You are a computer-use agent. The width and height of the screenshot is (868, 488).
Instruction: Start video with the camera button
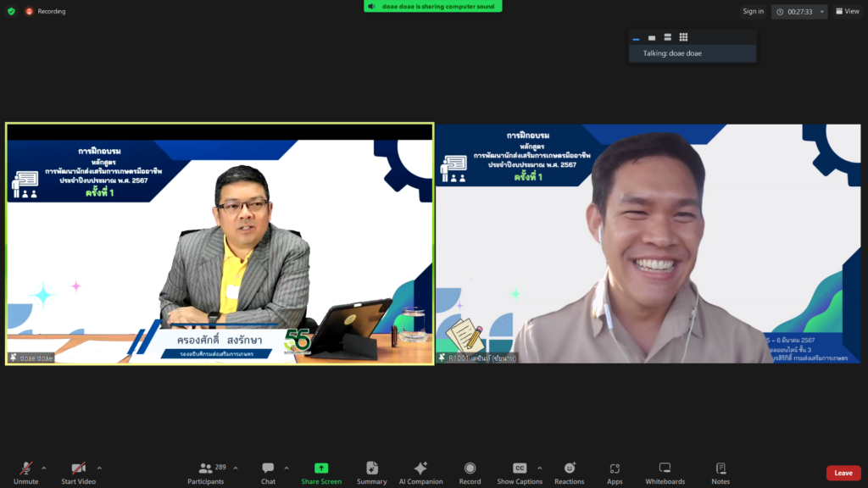78,473
